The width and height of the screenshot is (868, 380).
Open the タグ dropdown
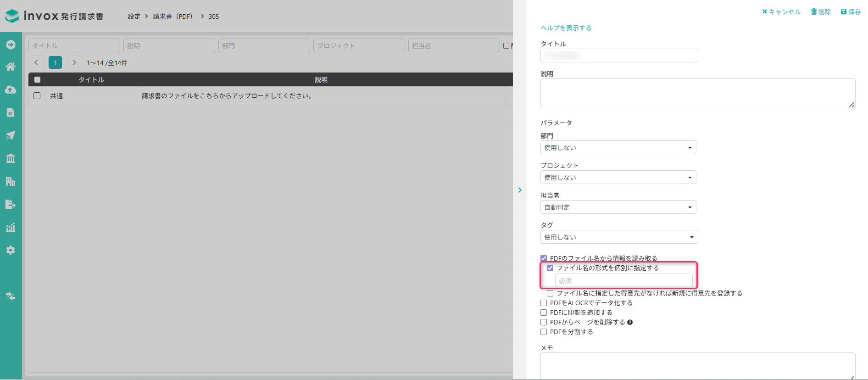[619, 237]
